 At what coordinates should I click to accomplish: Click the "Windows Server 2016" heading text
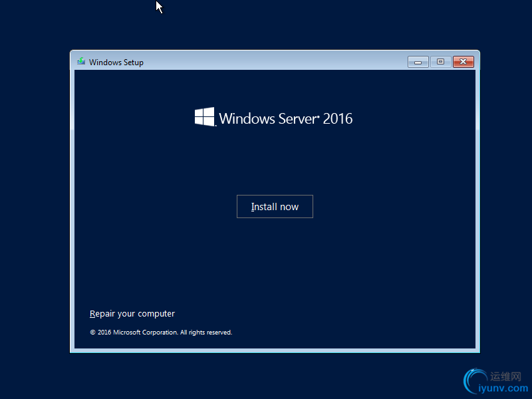[286, 119]
